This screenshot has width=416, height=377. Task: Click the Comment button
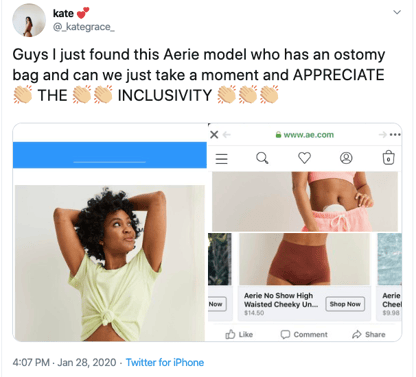(x=304, y=334)
